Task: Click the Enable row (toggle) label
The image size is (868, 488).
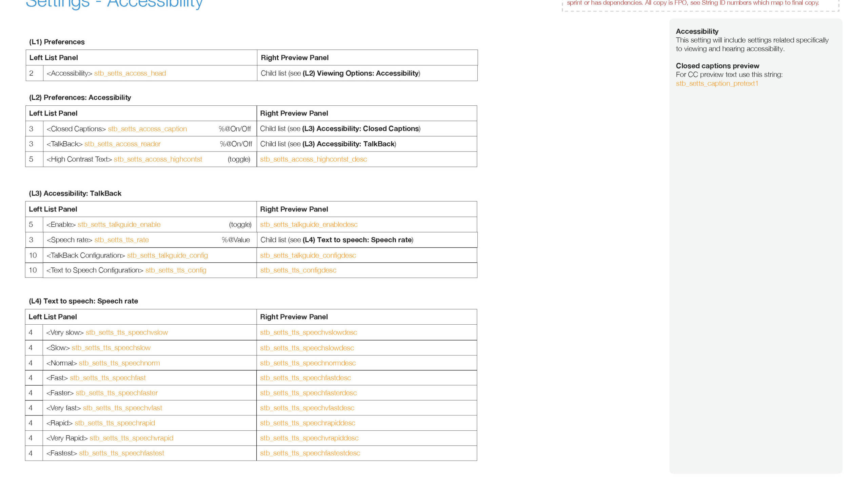Action: [x=240, y=225]
